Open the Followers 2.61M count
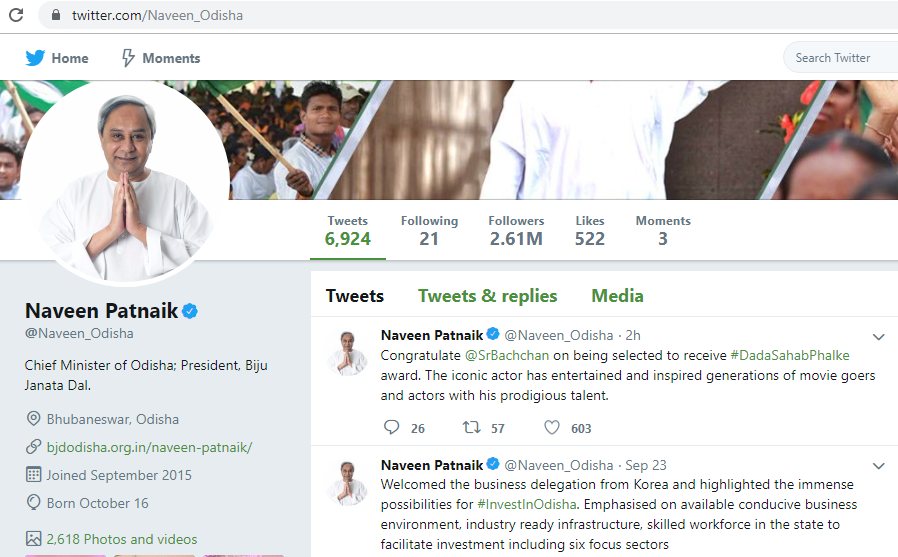Screen dimensions: 898x557 click(516, 231)
